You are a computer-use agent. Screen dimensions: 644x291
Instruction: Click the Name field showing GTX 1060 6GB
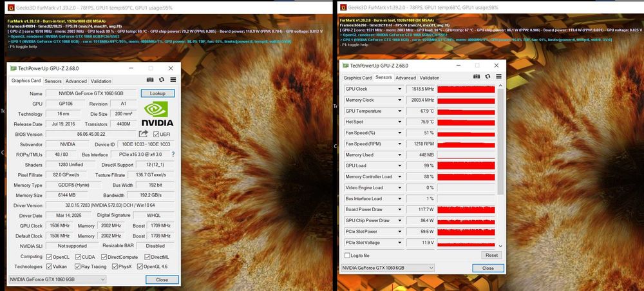[91, 93]
